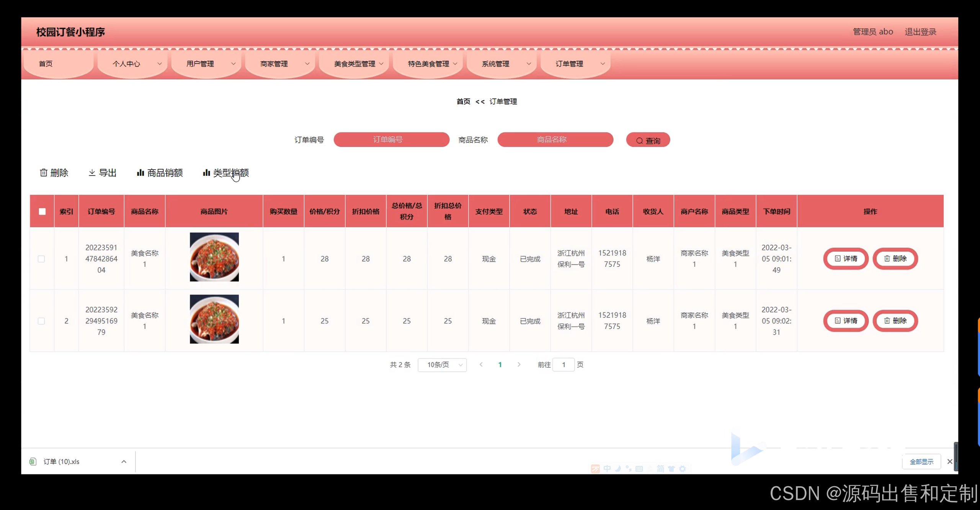The width and height of the screenshot is (980, 510).
Task: Check the checkbox for order row 2
Action: point(41,321)
